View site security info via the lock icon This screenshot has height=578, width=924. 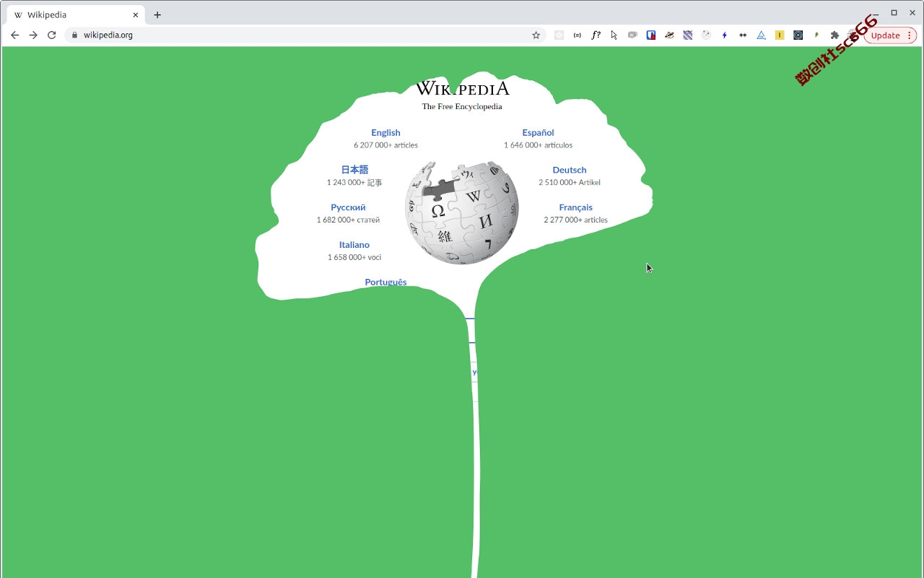click(74, 35)
